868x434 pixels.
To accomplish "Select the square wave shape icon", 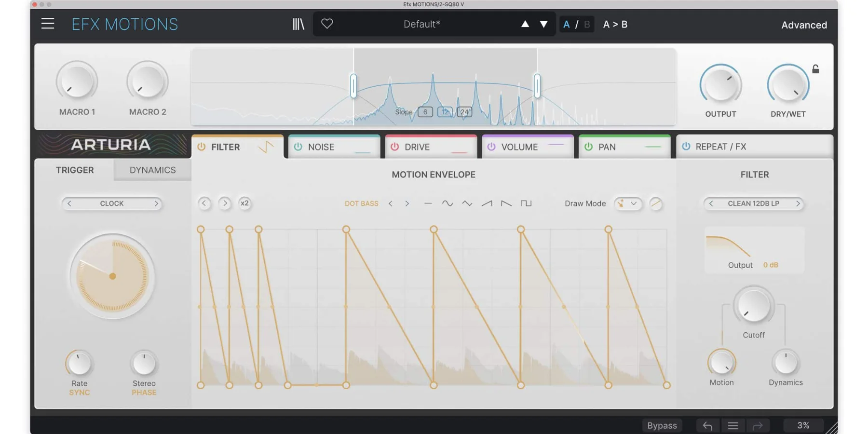I will pyautogui.click(x=526, y=203).
